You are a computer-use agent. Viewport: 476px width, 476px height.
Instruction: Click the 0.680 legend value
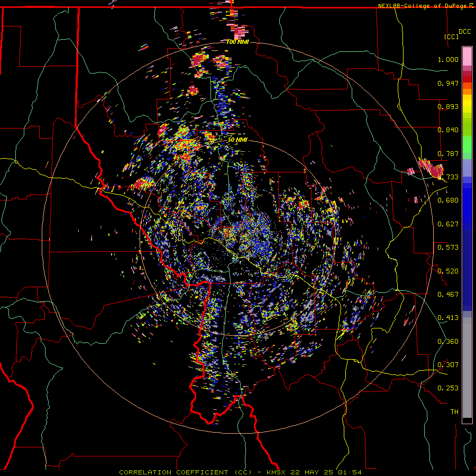coord(448,200)
